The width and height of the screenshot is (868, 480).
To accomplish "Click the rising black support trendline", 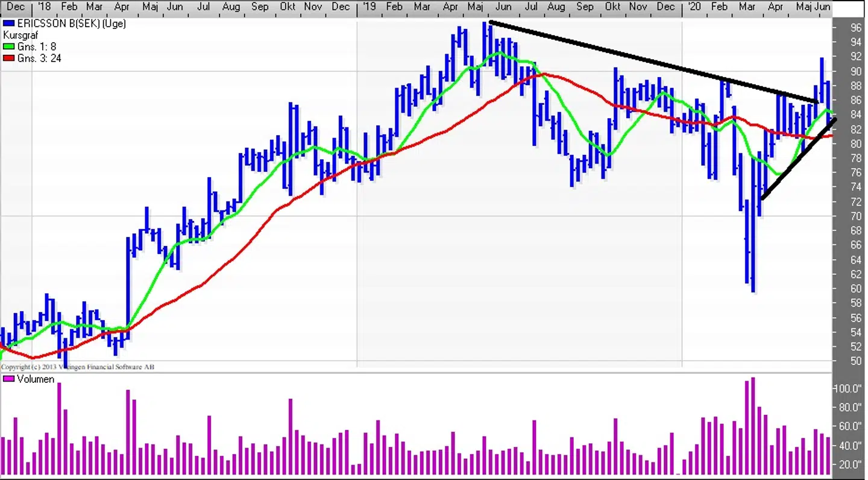I will tap(799, 159).
